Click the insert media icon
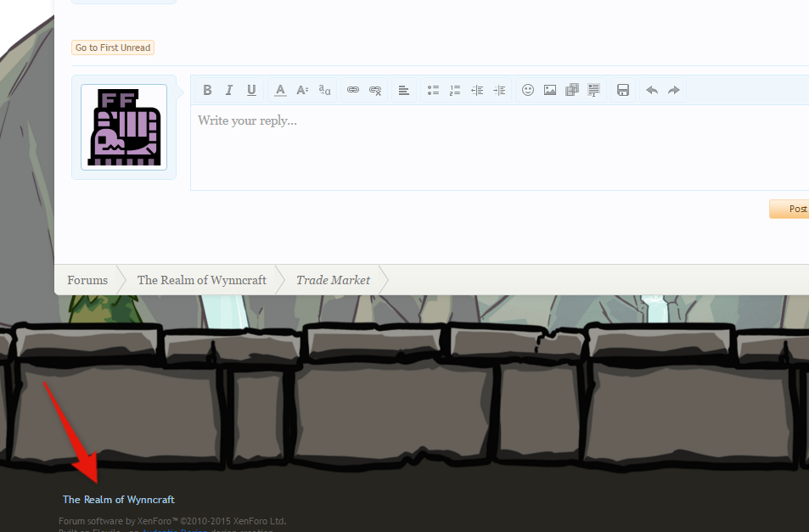The width and height of the screenshot is (809, 532). coord(572,90)
